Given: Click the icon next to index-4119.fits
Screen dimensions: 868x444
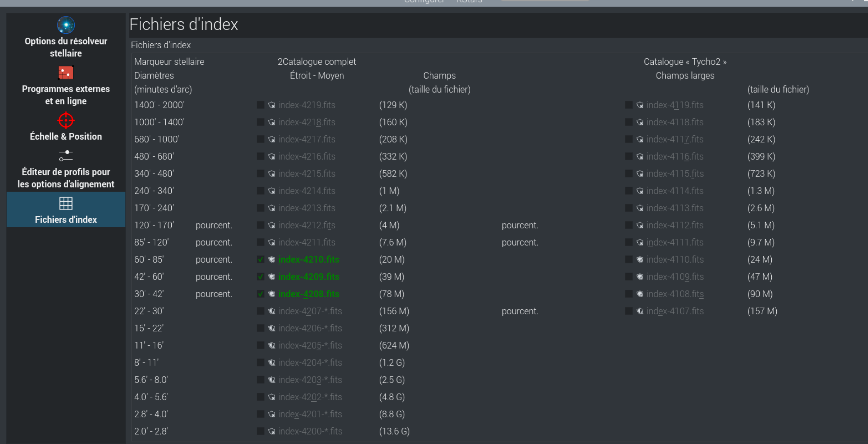Looking at the screenshot, I should [640, 105].
